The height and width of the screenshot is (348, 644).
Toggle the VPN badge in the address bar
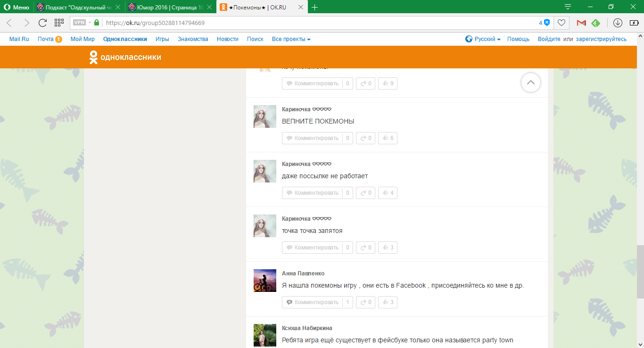[x=79, y=23]
